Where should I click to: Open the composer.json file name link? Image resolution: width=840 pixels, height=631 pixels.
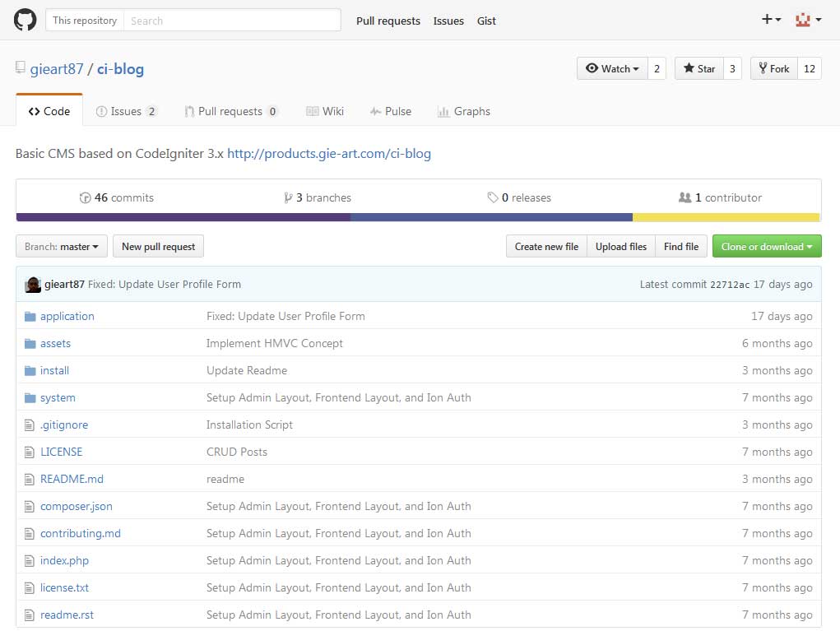pyautogui.click(x=76, y=506)
